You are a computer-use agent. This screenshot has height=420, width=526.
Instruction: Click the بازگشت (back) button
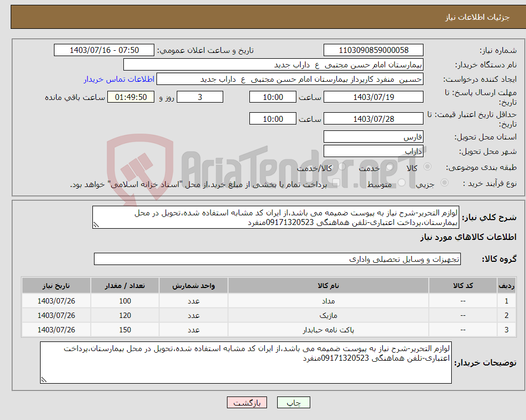pos(247,402)
